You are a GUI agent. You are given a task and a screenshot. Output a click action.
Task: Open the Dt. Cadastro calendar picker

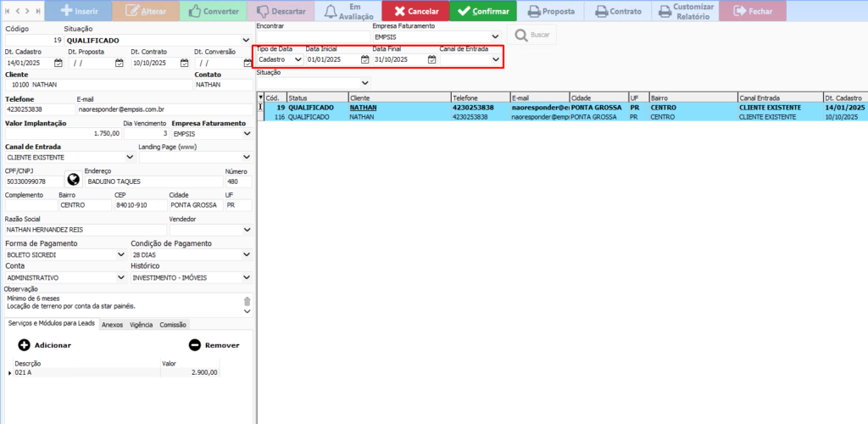58,63
